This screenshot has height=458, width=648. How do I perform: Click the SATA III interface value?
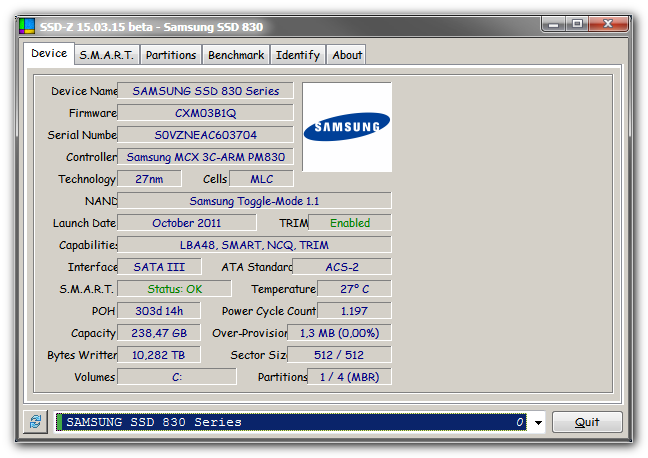pos(160,267)
